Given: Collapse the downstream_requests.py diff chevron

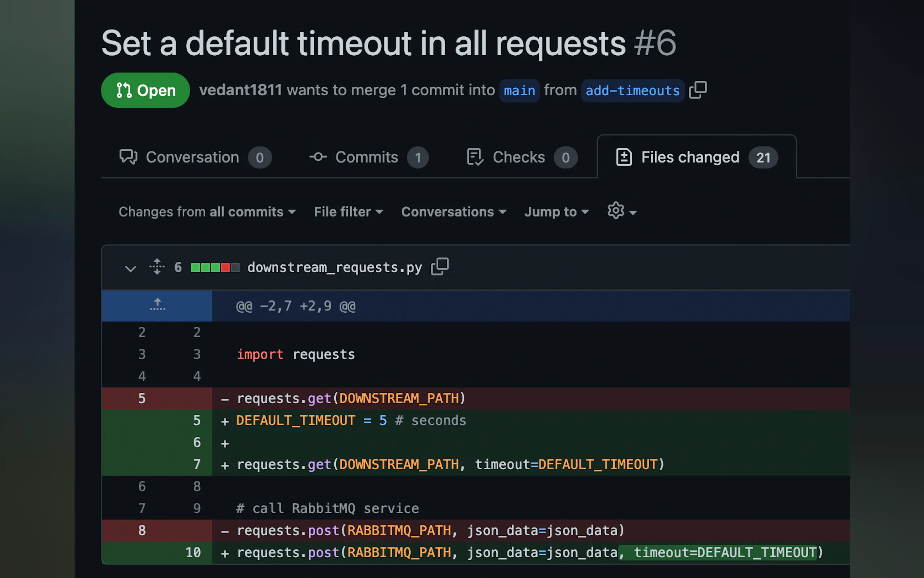Looking at the screenshot, I should coord(130,268).
